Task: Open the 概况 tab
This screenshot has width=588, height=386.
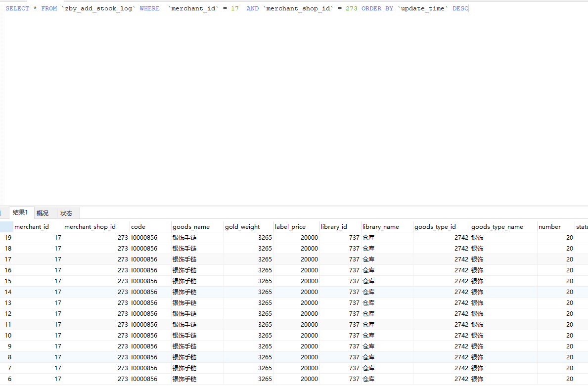Action: pyautogui.click(x=43, y=214)
